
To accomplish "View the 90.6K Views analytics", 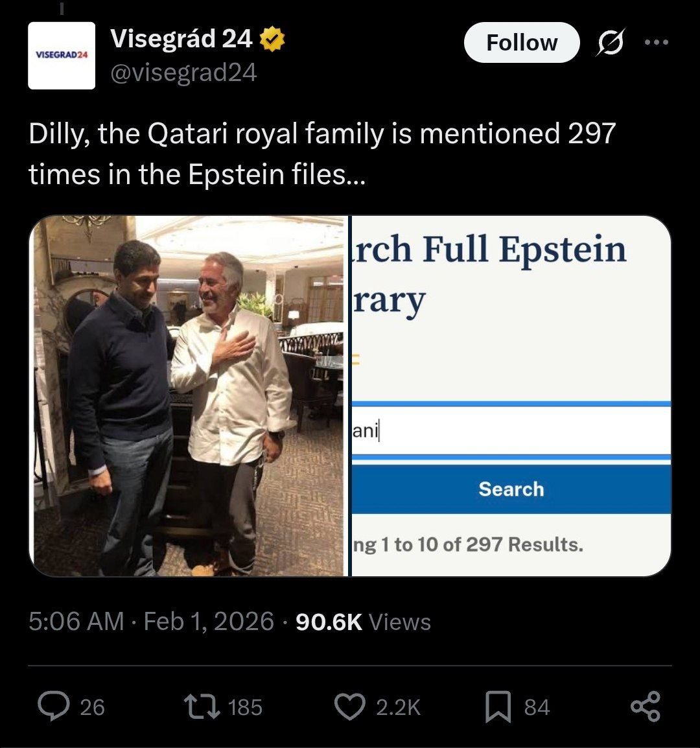I will [363, 622].
